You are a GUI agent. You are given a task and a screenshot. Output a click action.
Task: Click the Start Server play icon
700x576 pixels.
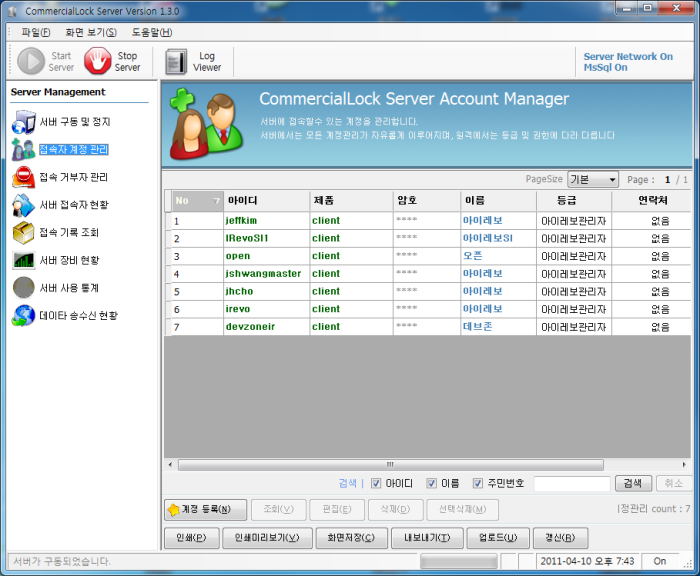[31, 61]
